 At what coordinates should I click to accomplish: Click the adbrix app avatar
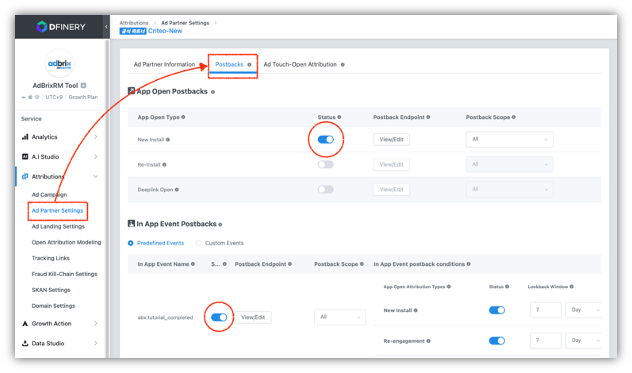click(59, 63)
